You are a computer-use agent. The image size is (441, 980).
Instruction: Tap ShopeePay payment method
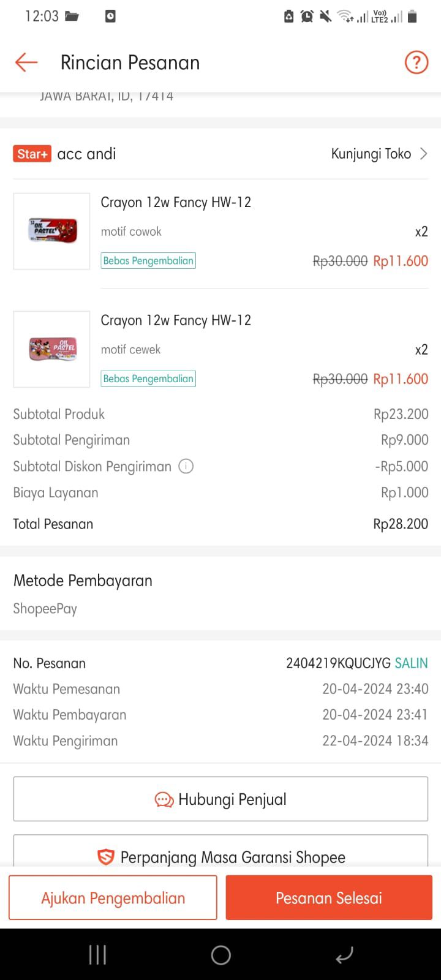[x=45, y=609]
